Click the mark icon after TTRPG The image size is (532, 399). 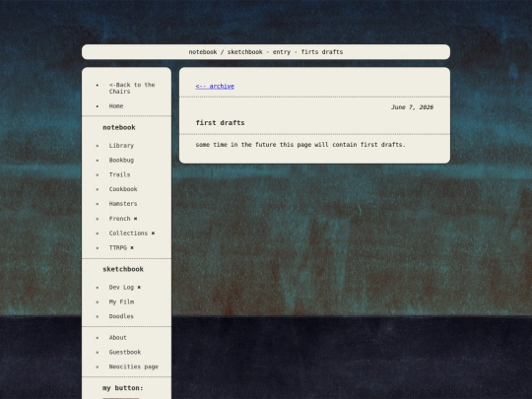click(x=132, y=248)
